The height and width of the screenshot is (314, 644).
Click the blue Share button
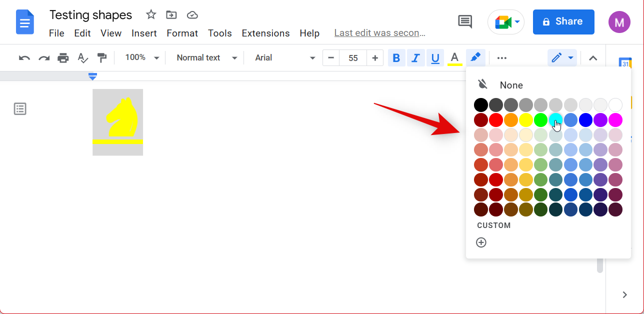point(563,21)
